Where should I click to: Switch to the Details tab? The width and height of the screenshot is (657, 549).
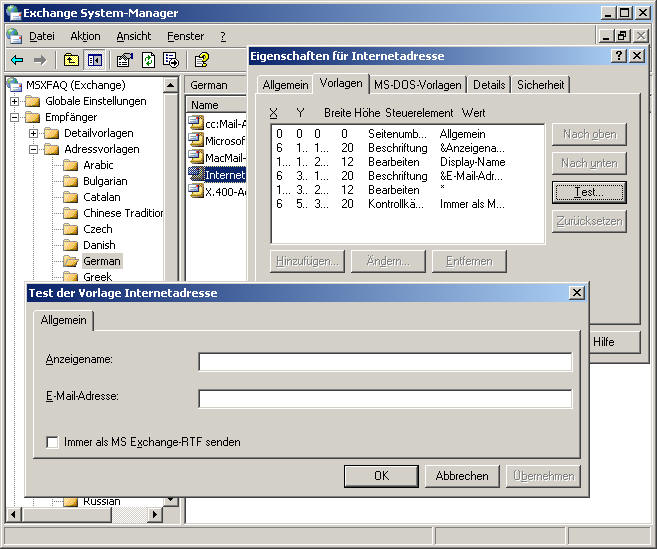[x=489, y=85]
